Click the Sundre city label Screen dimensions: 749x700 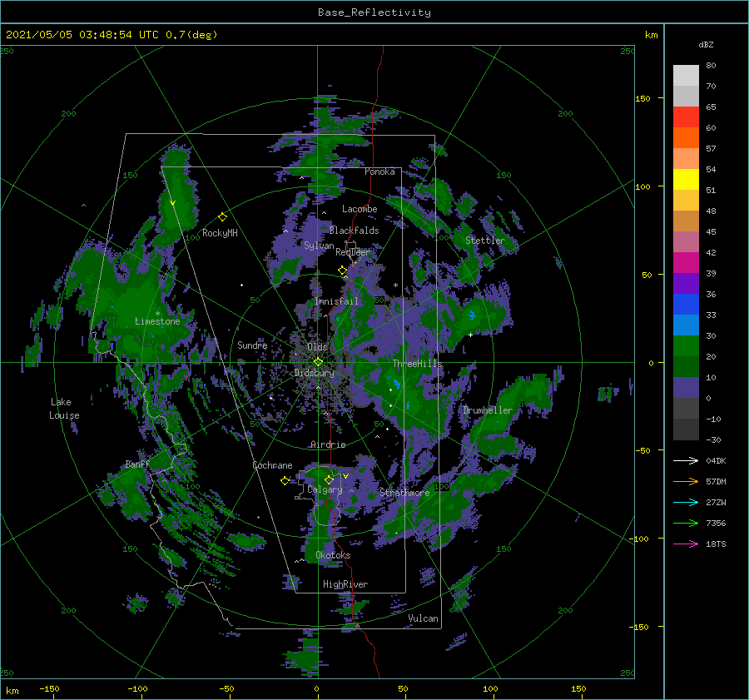pos(252,345)
